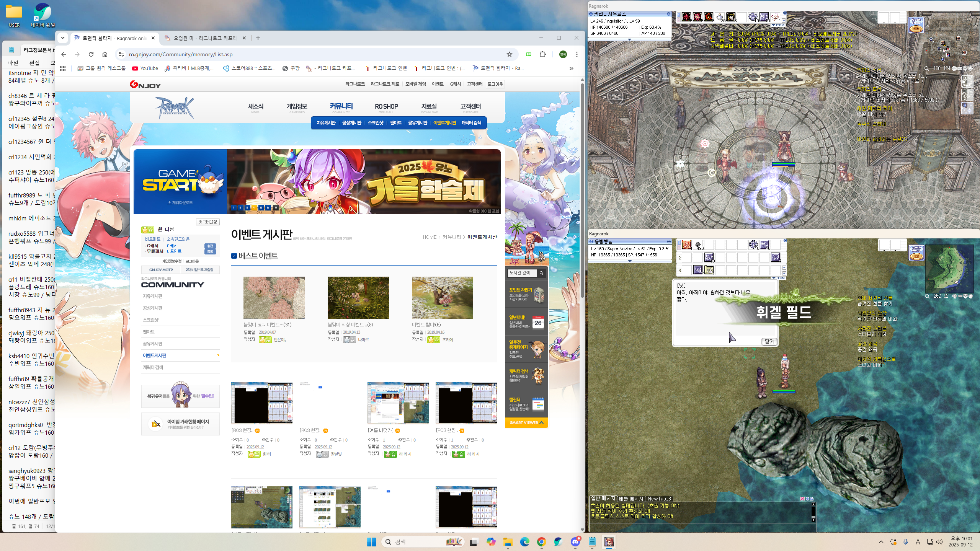Toggle hotbar page 1/2 in 카리나사우르스 window
This screenshot has width=980, height=551.
coord(679,17)
